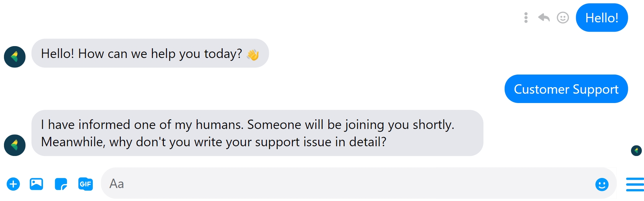644x201 pixels.
Task: Click the small seen-receipt avatar at the right
Action: 636,150
